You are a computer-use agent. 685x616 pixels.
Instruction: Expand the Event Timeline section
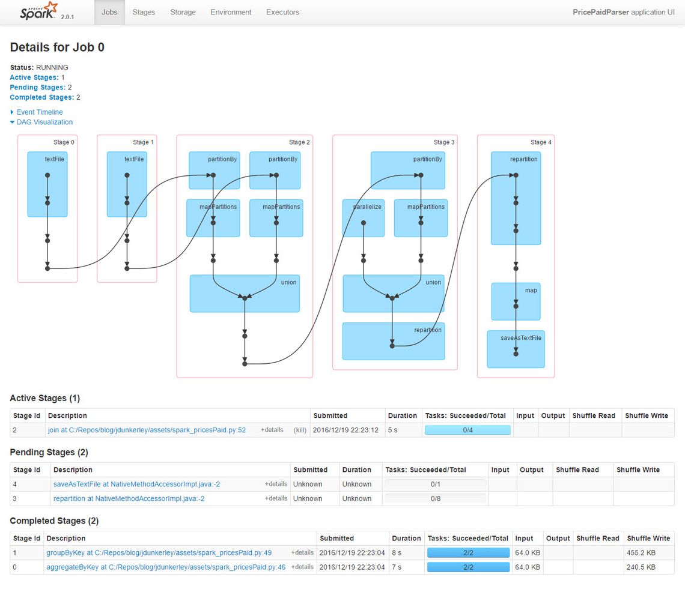(39, 112)
